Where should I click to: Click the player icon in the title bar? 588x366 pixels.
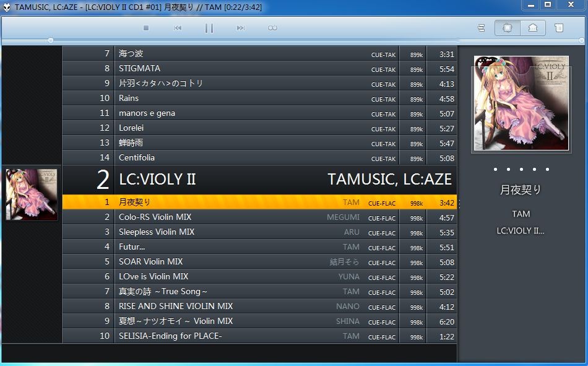click(x=6, y=6)
